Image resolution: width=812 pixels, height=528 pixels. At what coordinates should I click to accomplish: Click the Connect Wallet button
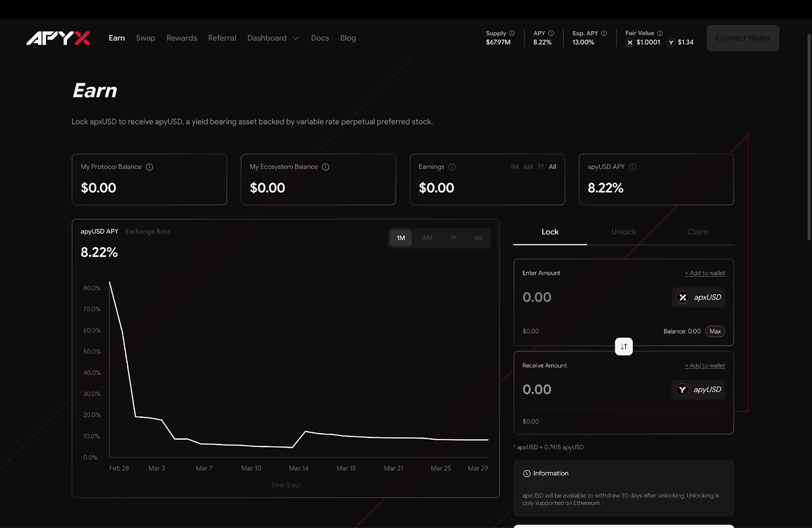click(743, 38)
